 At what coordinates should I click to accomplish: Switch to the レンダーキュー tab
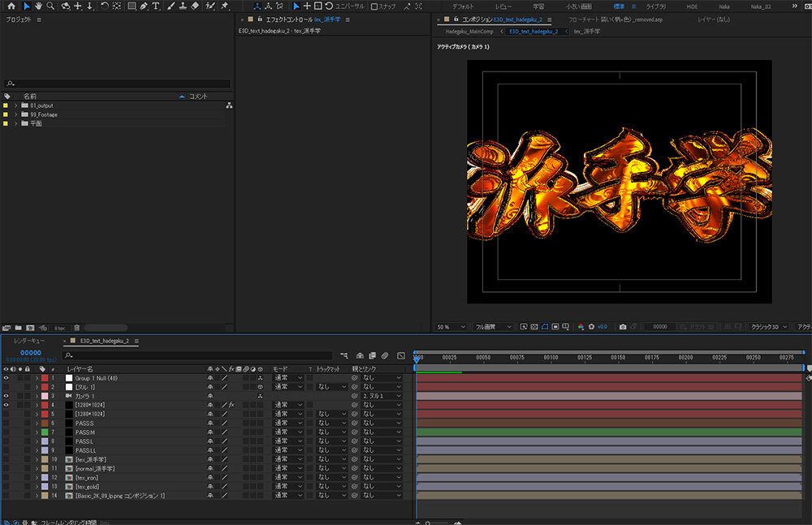point(30,341)
